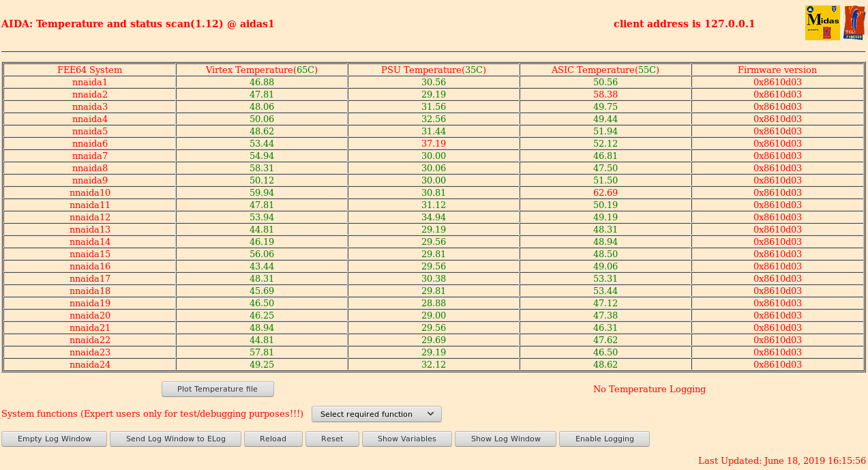Click firmware version cell for nnaida1
This screenshot has height=470, width=868.
pyautogui.click(x=777, y=82)
